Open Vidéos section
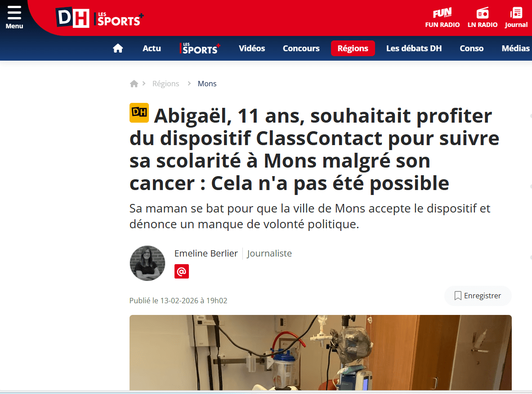Screen dimensions: 532x394 252,49
